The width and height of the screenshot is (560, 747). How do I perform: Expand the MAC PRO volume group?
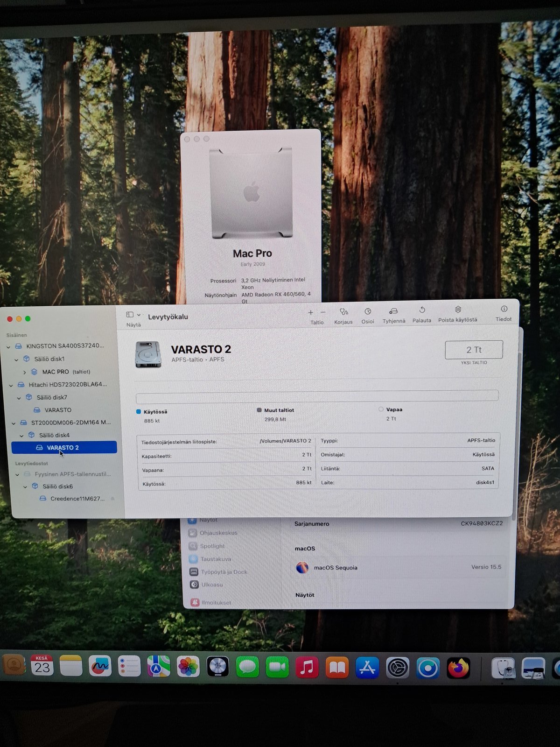(x=25, y=372)
